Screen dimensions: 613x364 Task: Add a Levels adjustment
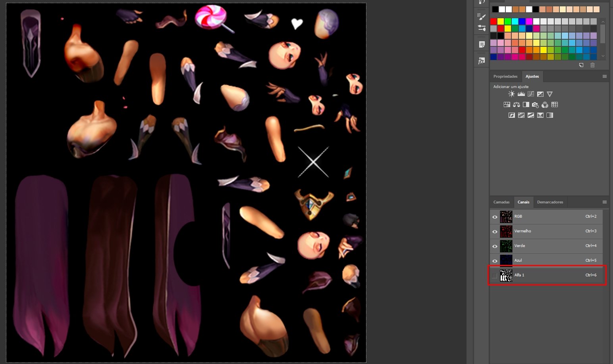(521, 94)
